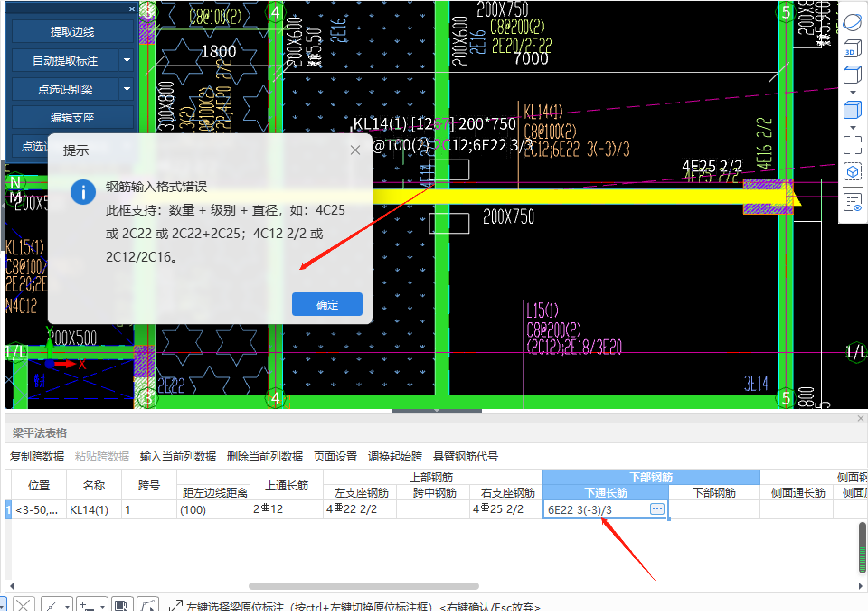
Task: Click the horizontal scrollbar of beam table
Action: 363,586
